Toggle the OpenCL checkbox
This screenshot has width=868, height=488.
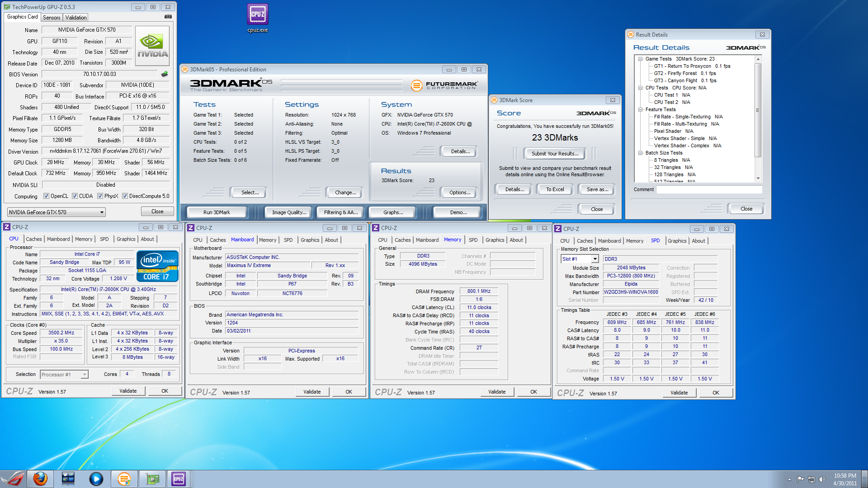coord(46,196)
